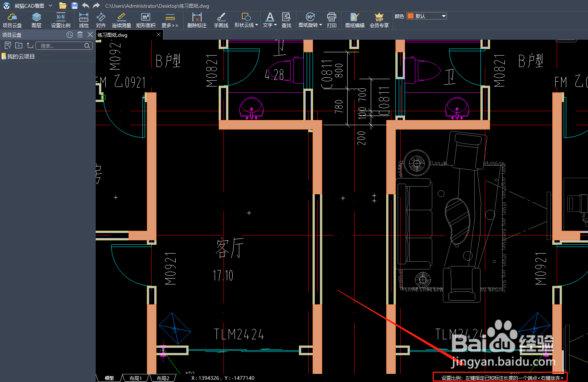The width and height of the screenshot is (588, 382).
Task: Select the 连续测量 continuous measure tool
Action: 122,20
